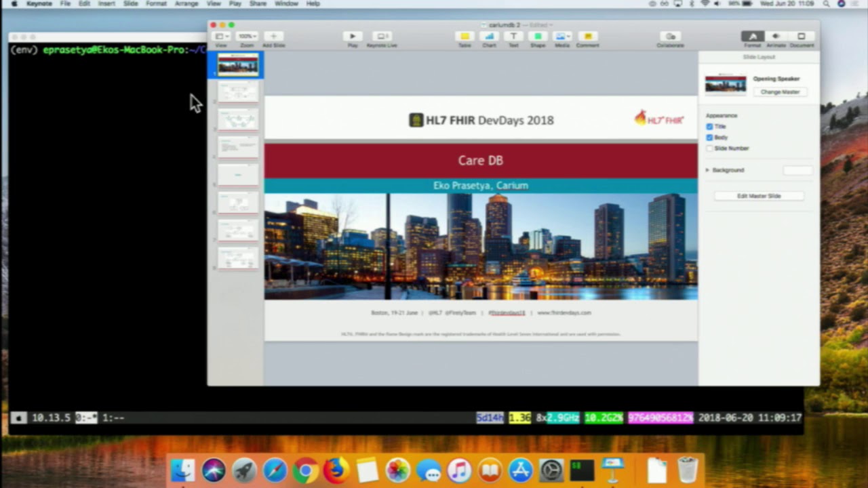This screenshot has width=868, height=488.
Task: Open the Insert menu
Action: tap(106, 4)
